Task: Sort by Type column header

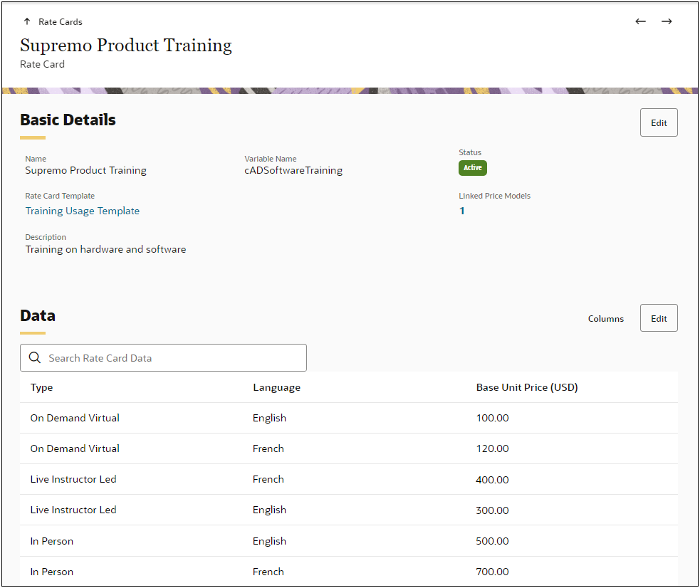Action: coord(42,387)
